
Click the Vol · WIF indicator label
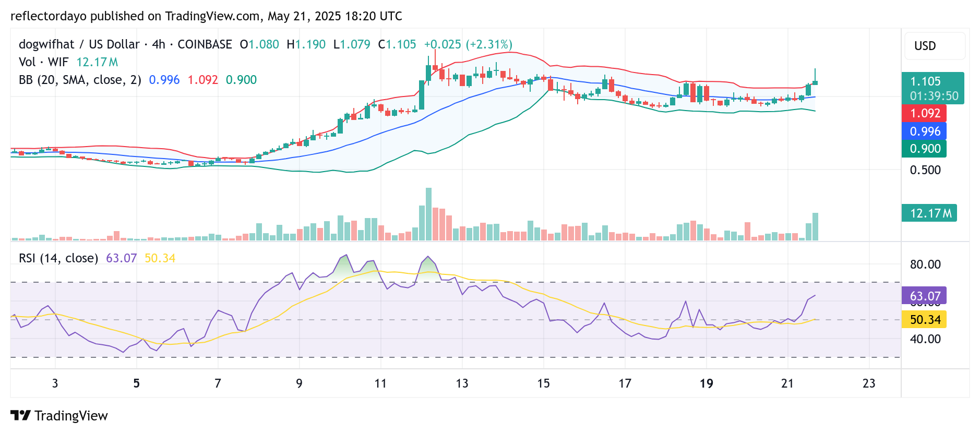[x=44, y=62]
